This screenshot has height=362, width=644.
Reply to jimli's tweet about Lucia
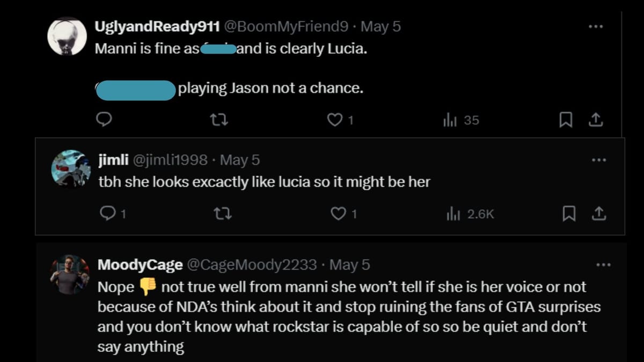point(108,213)
